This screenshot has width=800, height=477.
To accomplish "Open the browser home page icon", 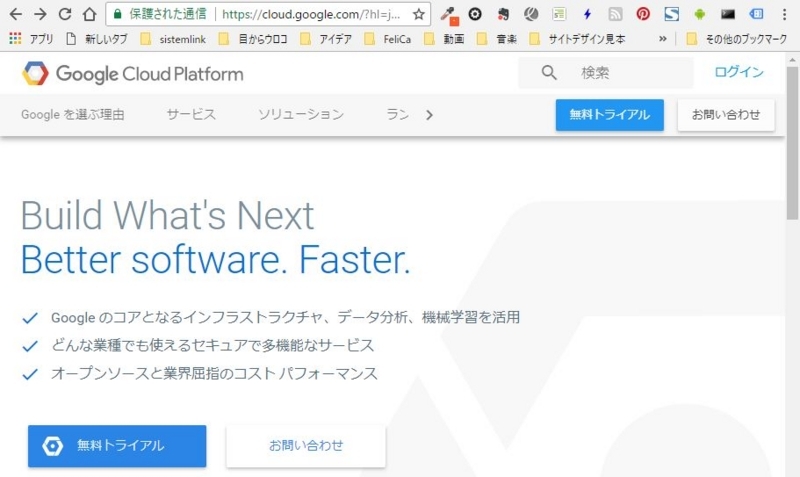I will [90, 14].
